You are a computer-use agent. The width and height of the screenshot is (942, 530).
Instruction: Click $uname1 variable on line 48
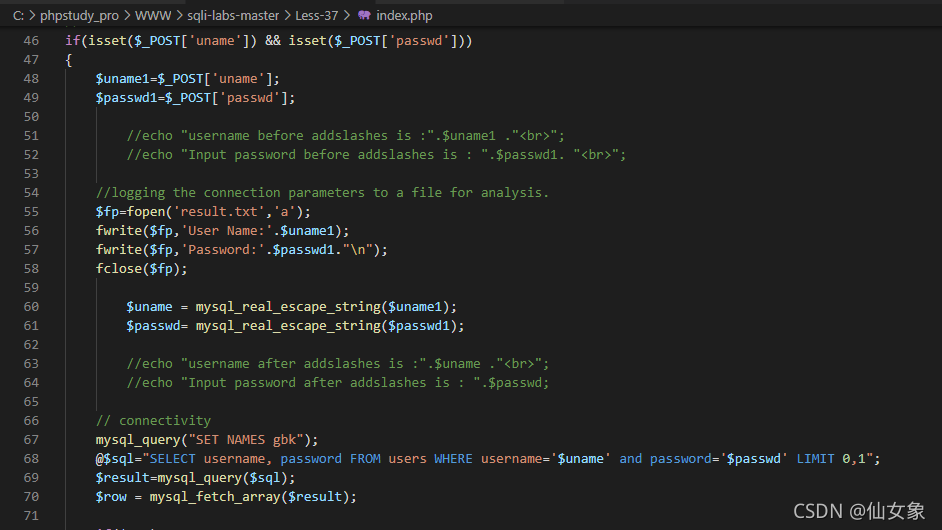(x=122, y=79)
